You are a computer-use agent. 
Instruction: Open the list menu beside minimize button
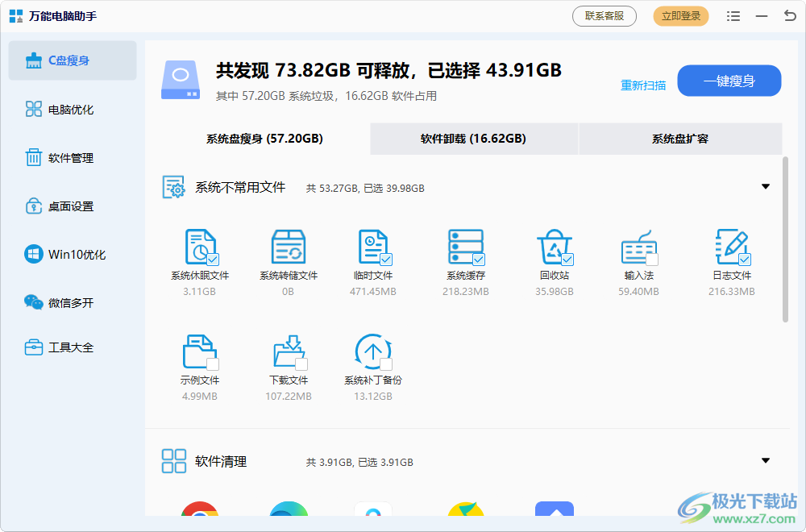coord(735,15)
